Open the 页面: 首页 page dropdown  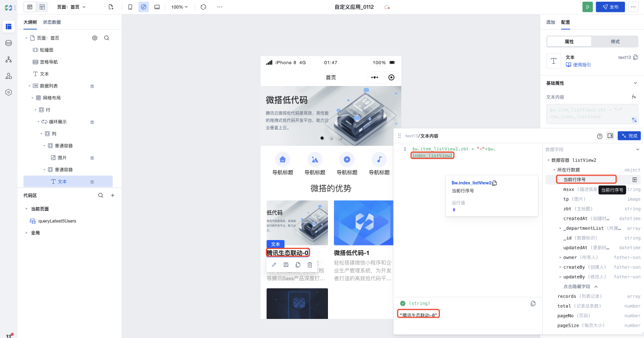(x=72, y=7)
